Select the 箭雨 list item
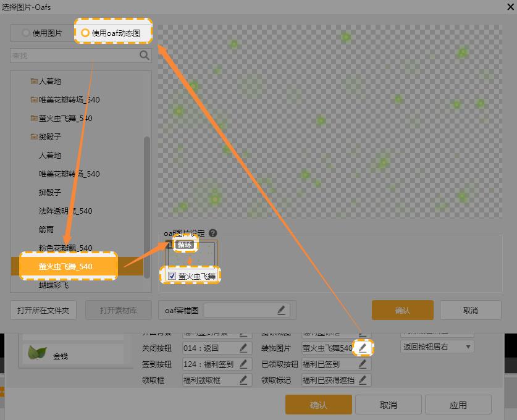Screen dimensions: 517x420 coord(47,229)
